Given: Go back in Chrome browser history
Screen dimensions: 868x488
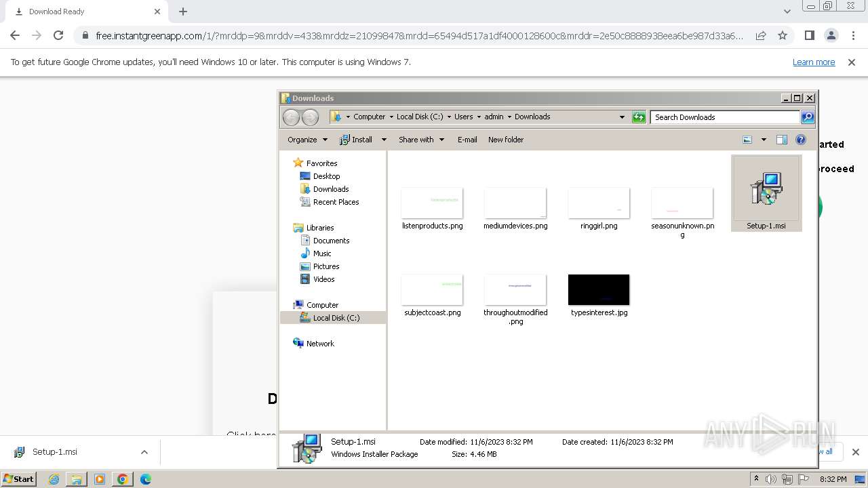Looking at the screenshot, I should pyautogui.click(x=15, y=35).
